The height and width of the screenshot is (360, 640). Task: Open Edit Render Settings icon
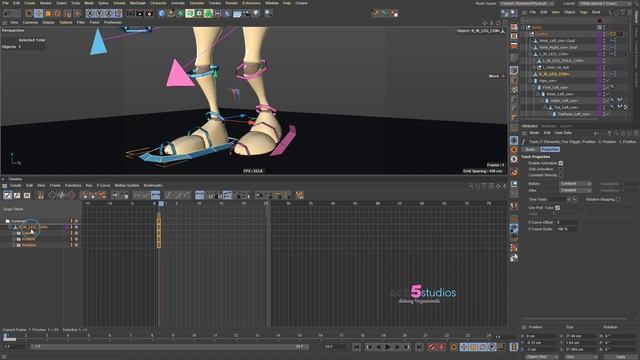click(149, 13)
